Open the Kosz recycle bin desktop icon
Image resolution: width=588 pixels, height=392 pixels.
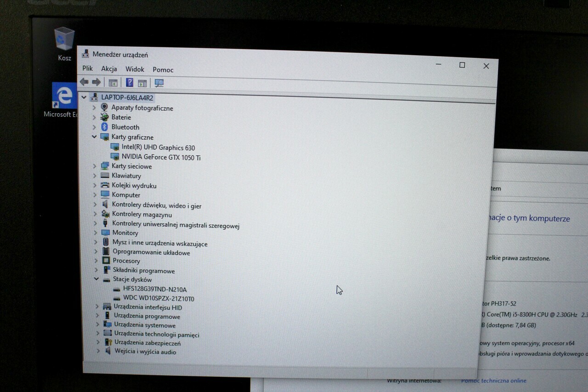(64, 44)
